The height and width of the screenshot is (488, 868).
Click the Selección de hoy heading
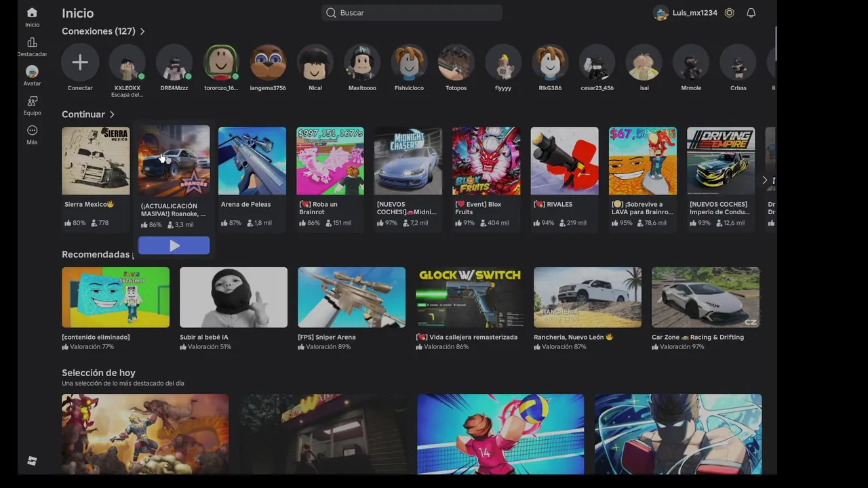coord(98,373)
